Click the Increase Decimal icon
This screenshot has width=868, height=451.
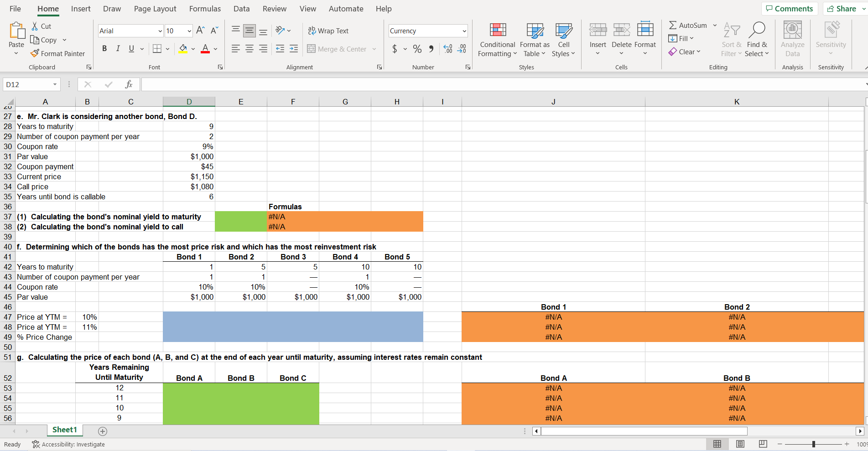click(447, 49)
